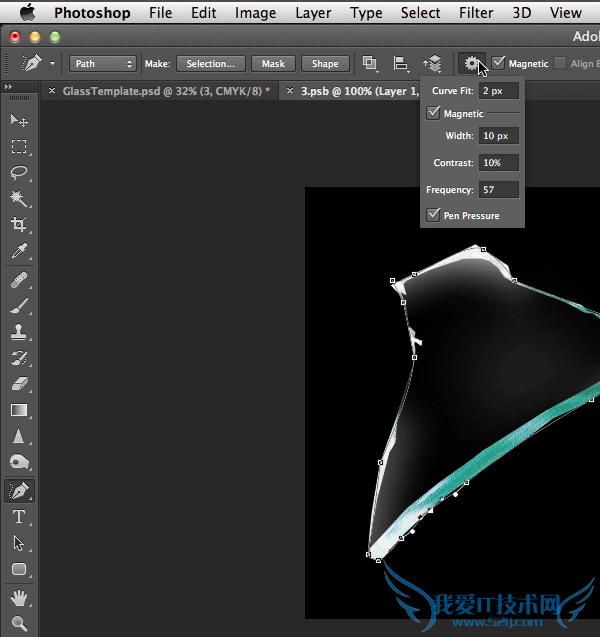Pick the Magic Wand tool
This screenshot has height=637, width=600.
click(19, 199)
